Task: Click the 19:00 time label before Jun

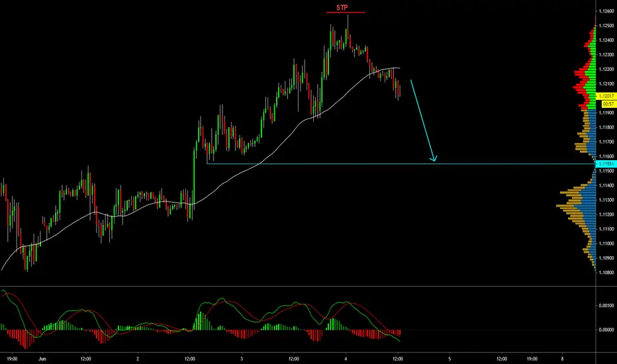Action: (x=12, y=359)
